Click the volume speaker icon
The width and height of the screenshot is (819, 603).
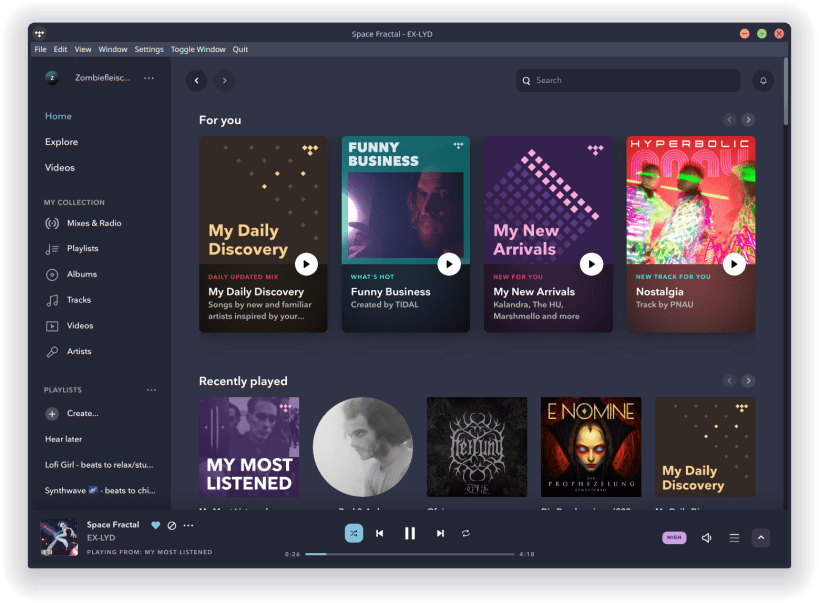[706, 538]
